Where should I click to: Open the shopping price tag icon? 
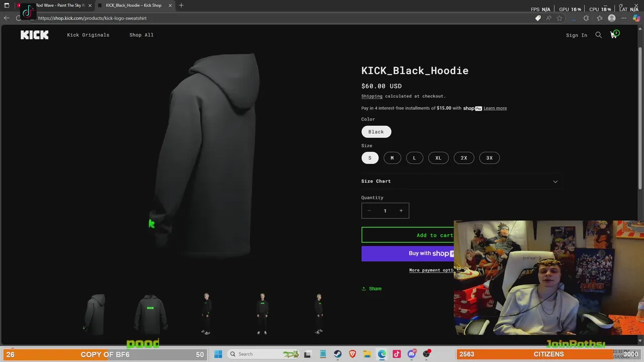pyautogui.click(x=538, y=18)
